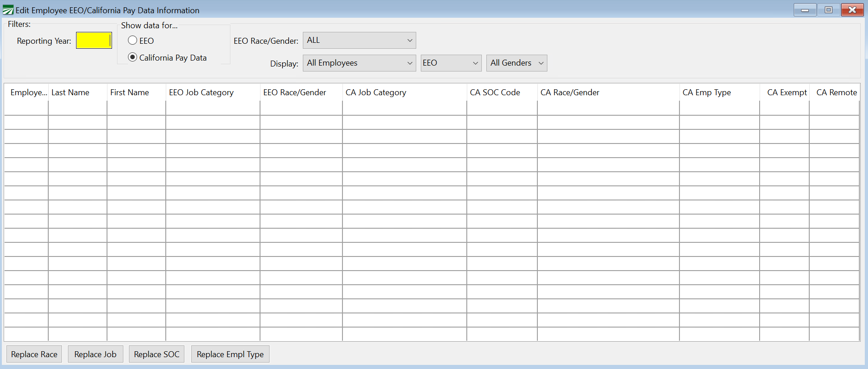Open the EEO type dropdown
This screenshot has height=369, width=868.
pos(450,63)
